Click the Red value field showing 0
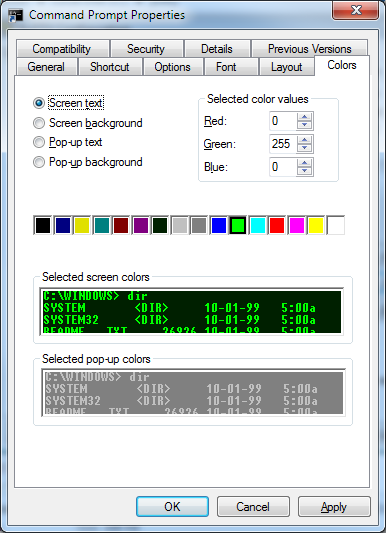The height and width of the screenshot is (533, 386). 283,121
